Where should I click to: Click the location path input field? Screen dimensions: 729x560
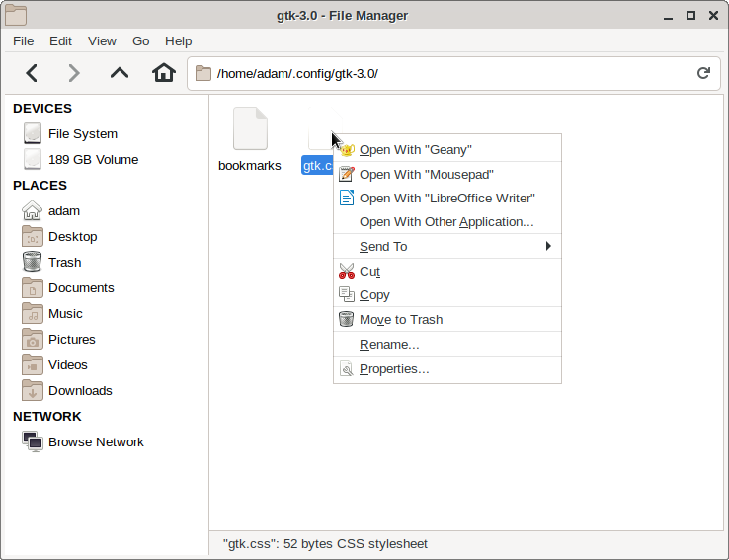point(445,73)
